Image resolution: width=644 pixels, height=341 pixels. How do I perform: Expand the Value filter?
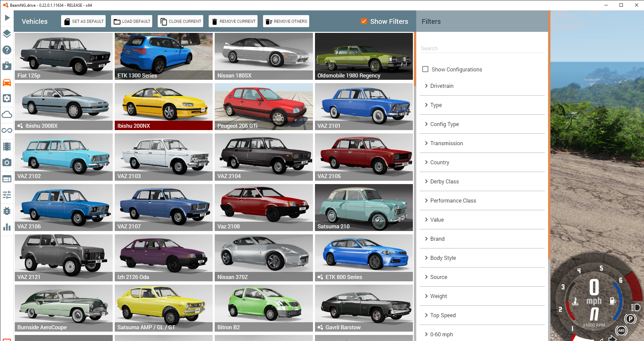click(482, 220)
